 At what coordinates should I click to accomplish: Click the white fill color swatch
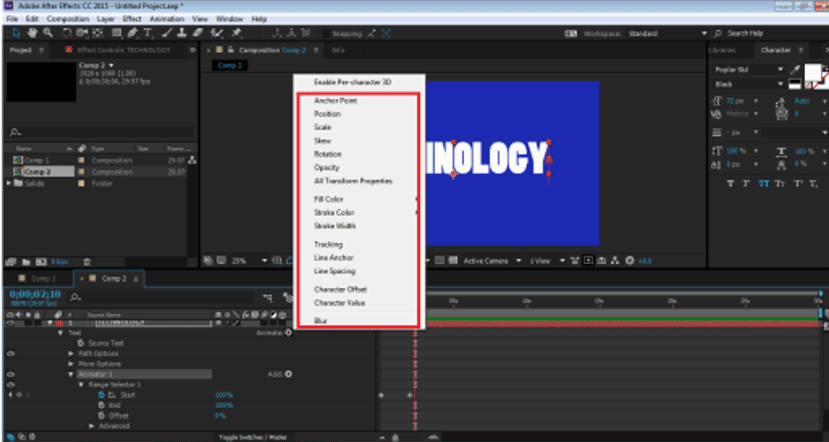[x=812, y=72]
